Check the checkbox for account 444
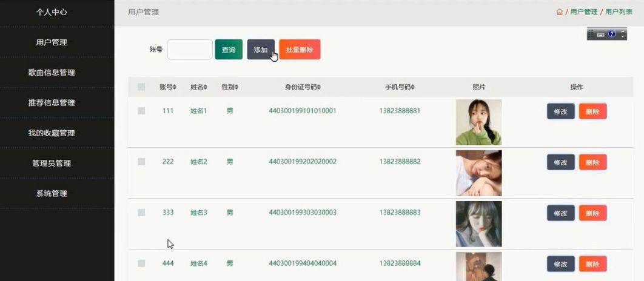 point(141,263)
